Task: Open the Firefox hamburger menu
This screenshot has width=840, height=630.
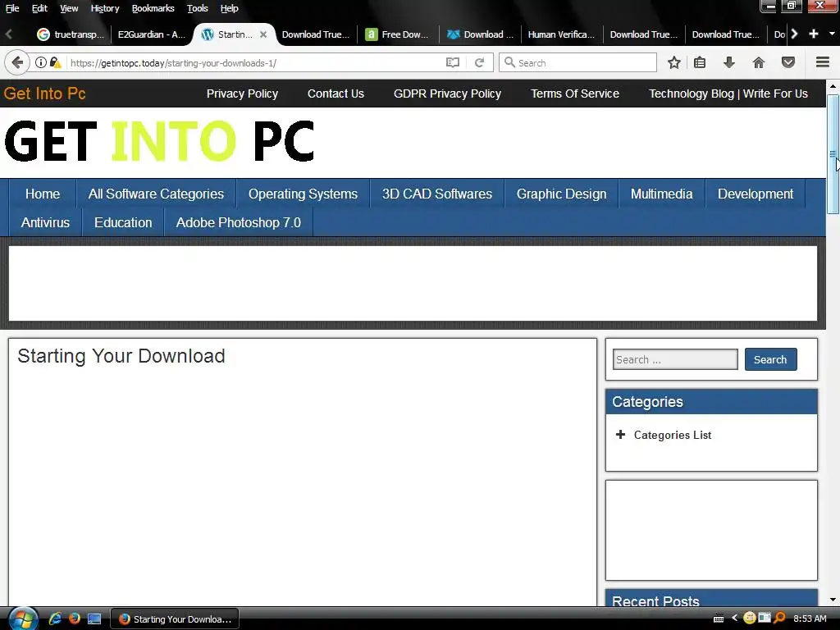Action: (x=823, y=62)
